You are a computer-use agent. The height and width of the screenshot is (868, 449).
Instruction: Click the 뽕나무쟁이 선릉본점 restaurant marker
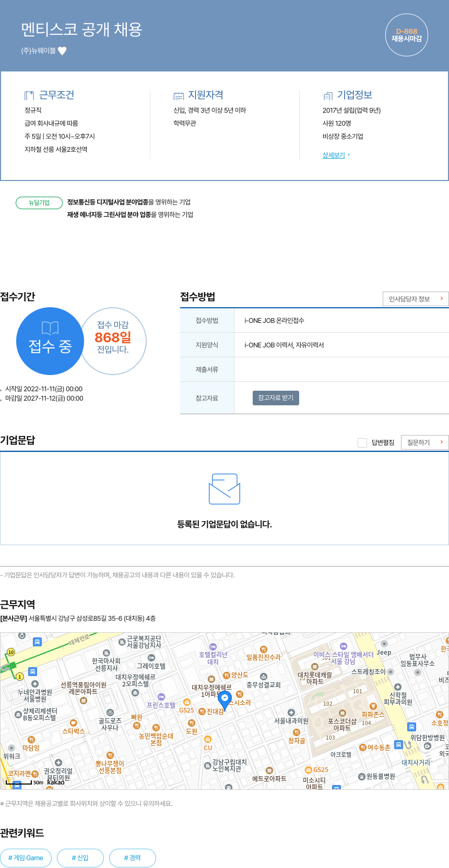tap(110, 755)
